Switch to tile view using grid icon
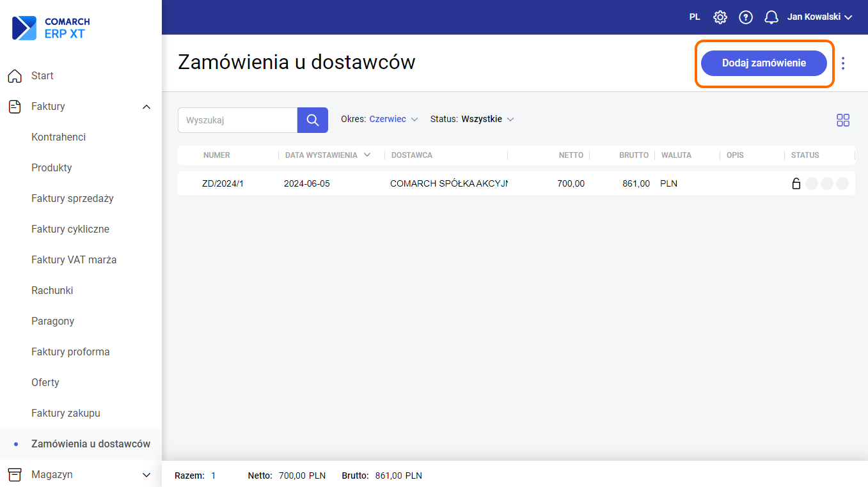 click(842, 120)
